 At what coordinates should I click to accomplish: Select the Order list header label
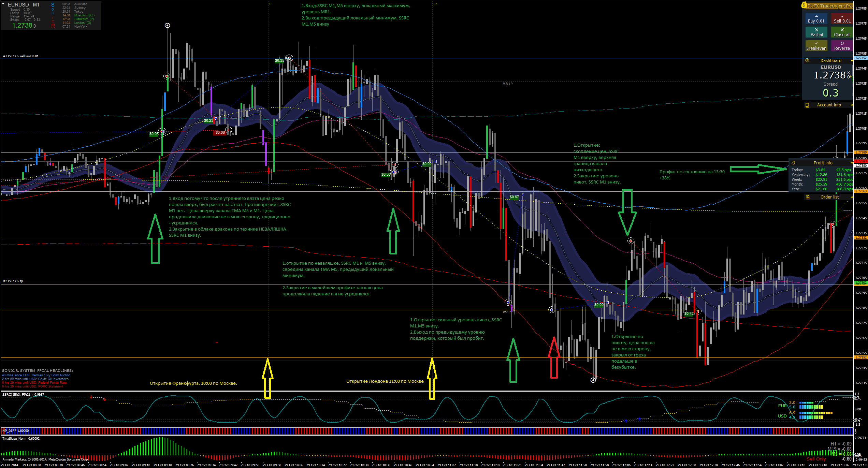click(829, 197)
